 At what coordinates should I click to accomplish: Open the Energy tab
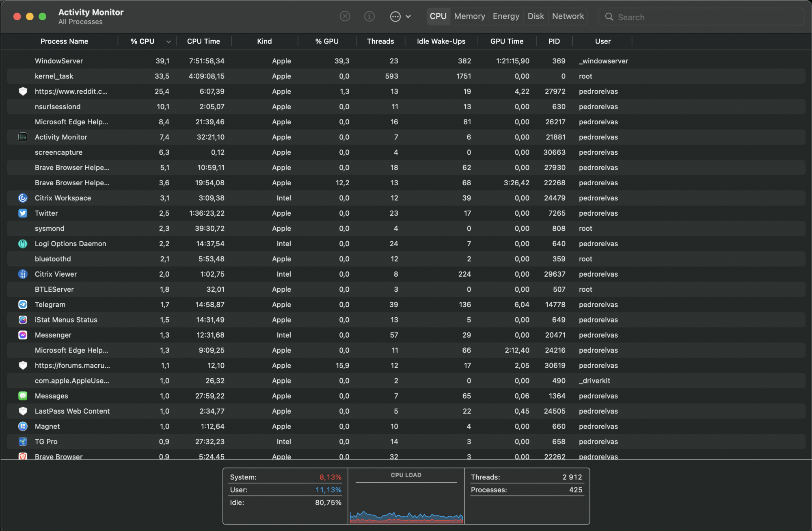pos(506,16)
